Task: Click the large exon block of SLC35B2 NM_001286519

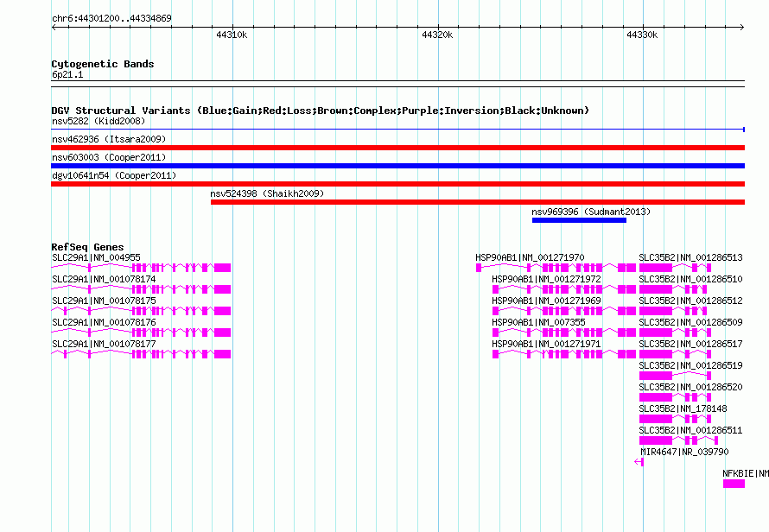Action: (x=656, y=376)
